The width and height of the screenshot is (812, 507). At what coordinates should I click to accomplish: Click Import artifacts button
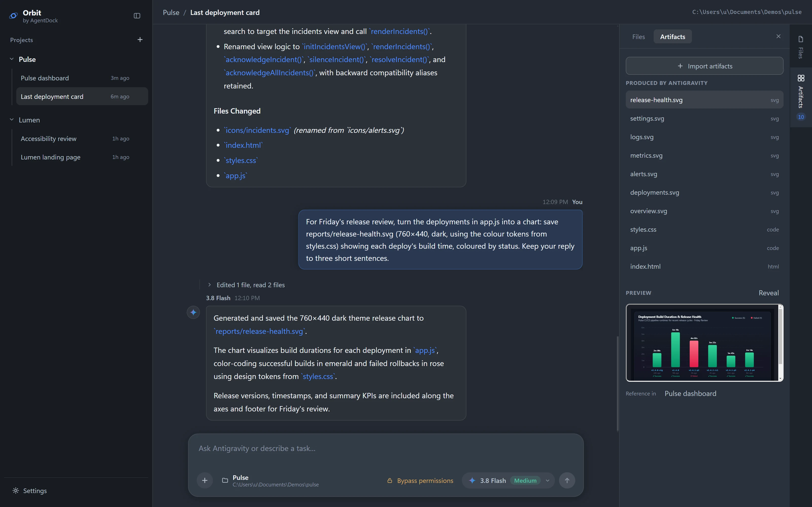pyautogui.click(x=704, y=66)
